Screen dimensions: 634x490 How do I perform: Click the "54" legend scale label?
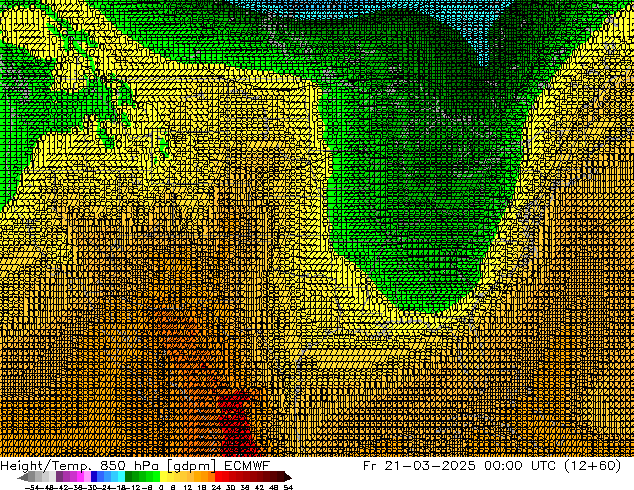click(288, 487)
